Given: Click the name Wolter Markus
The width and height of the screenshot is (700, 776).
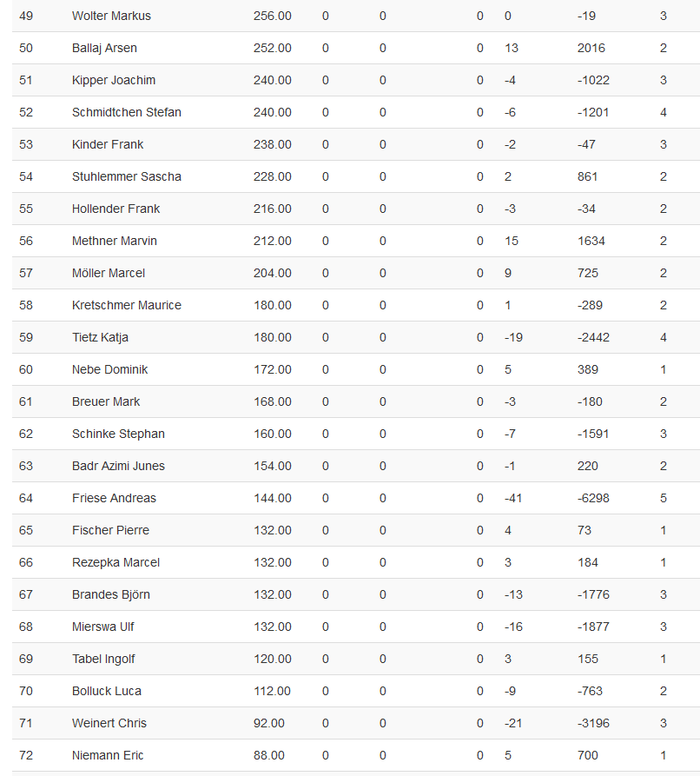Looking at the screenshot, I should (x=111, y=16).
